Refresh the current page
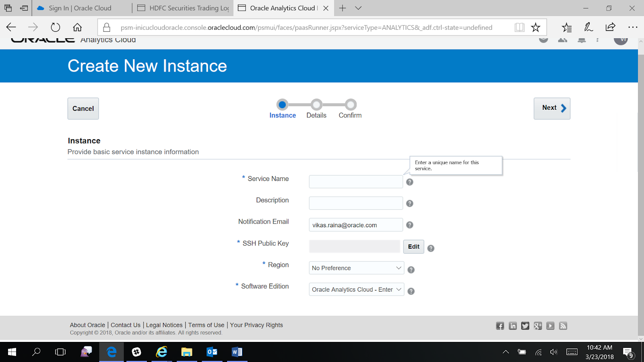The image size is (644, 362). pos(56,27)
